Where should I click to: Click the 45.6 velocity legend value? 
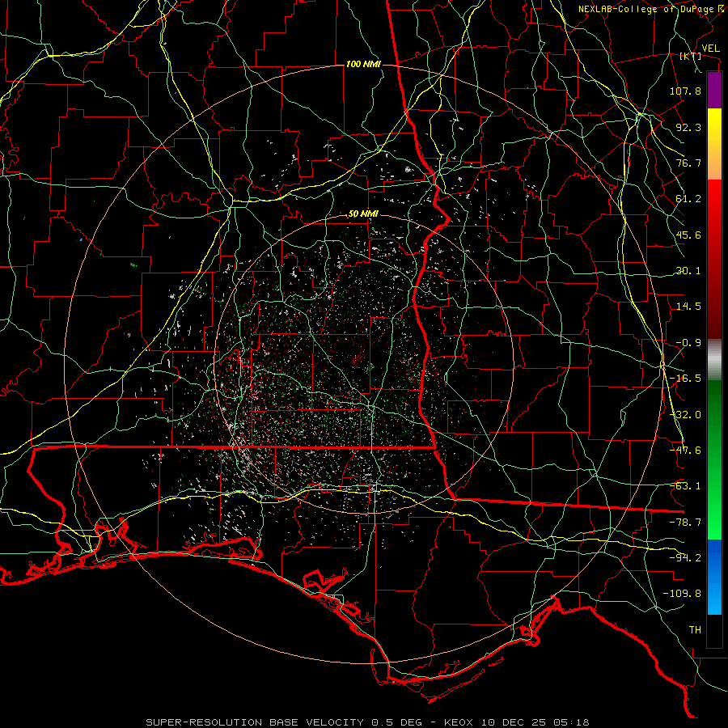688,235
